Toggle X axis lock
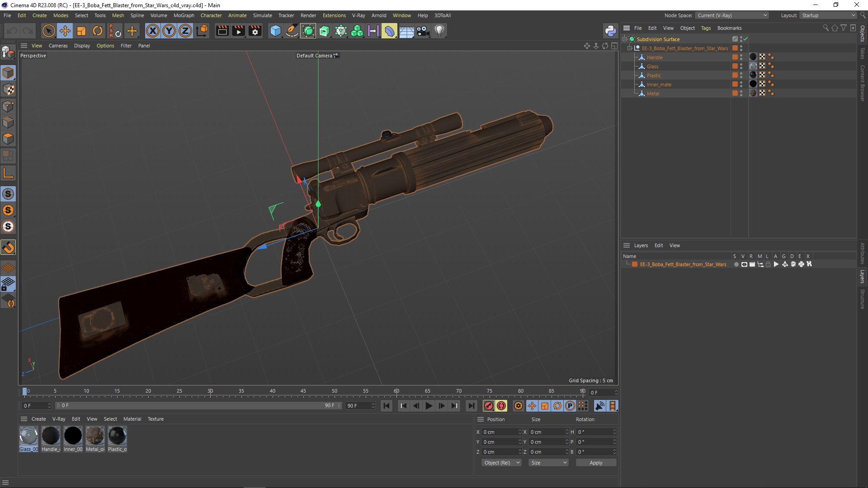 pyautogui.click(x=153, y=31)
